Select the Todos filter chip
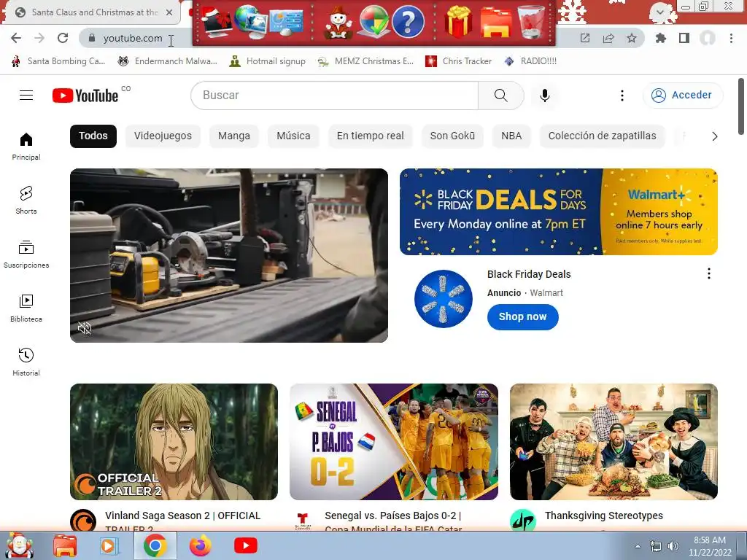747x560 pixels. (x=93, y=136)
